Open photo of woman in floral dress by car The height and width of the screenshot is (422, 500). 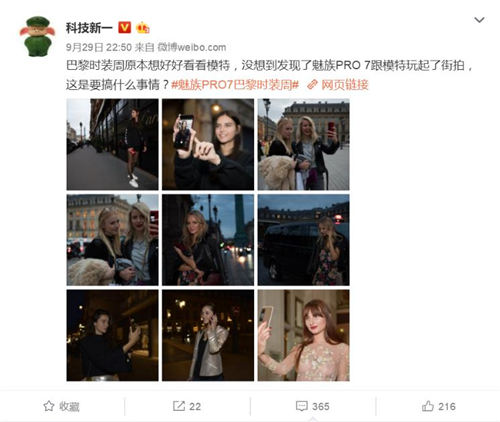tap(304, 240)
